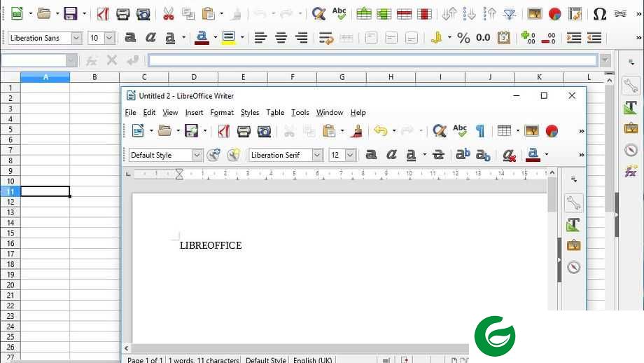Click Wrap Text icon in Calc toolbar
Viewport: 644px width, 363px height.
tap(326, 38)
